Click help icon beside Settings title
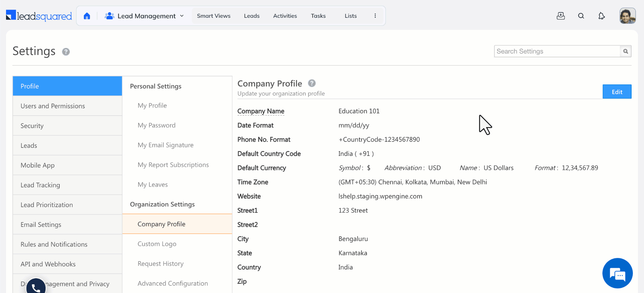Image resolution: width=644 pixels, height=293 pixels. click(66, 52)
